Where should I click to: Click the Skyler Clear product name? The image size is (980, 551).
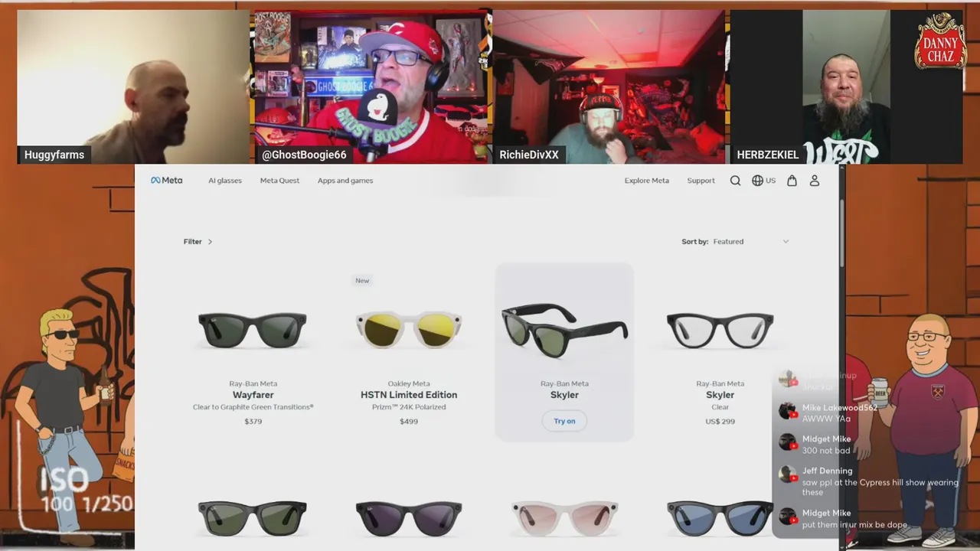(720, 395)
